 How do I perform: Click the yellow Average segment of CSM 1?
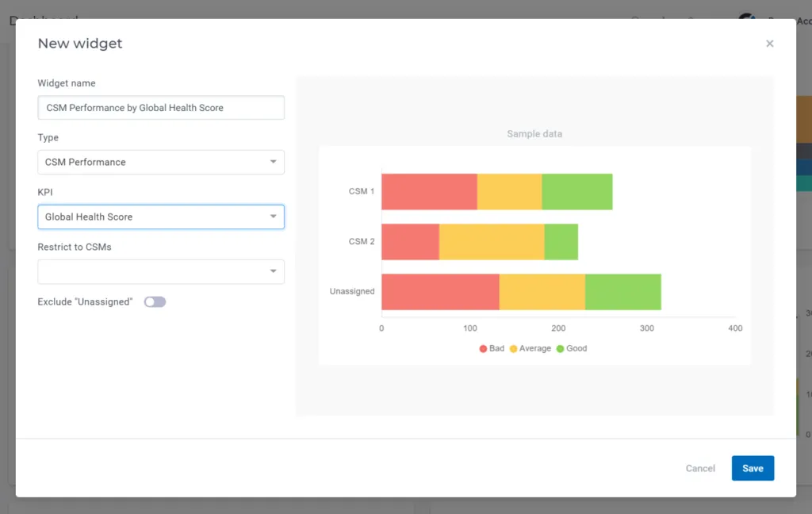tap(510, 192)
